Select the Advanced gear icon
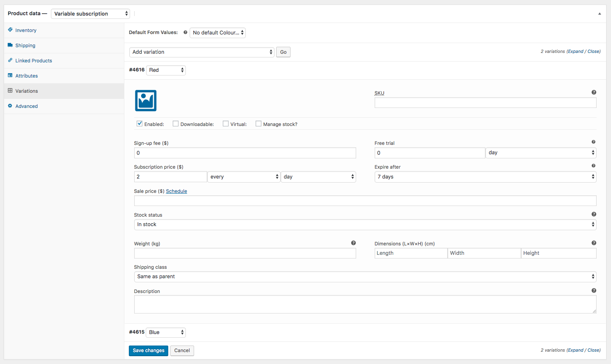611x364 pixels. click(10, 106)
